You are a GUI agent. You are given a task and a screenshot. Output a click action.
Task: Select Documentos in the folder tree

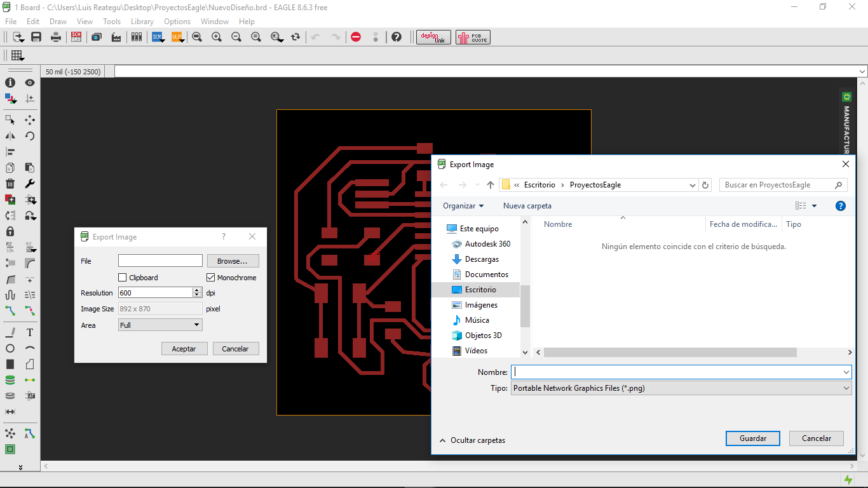(x=487, y=274)
